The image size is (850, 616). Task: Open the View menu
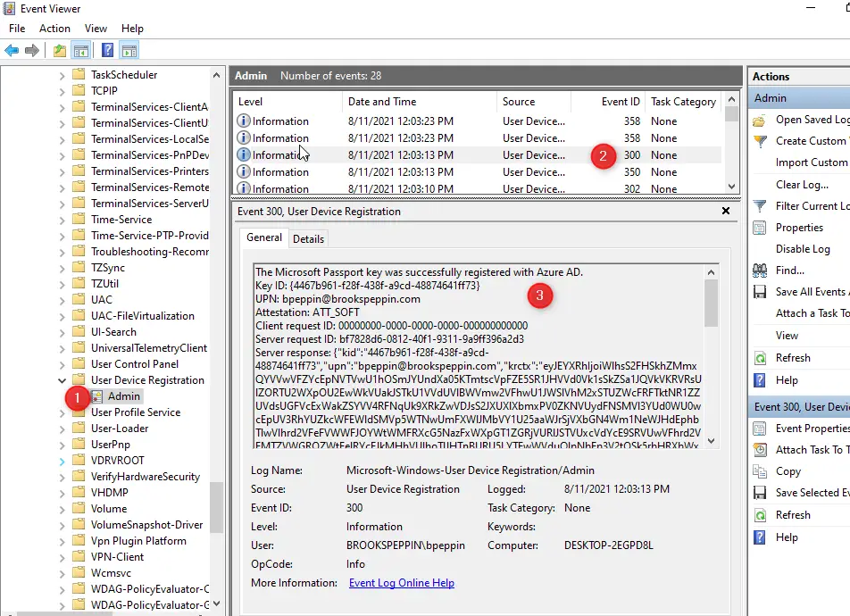pyautogui.click(x=96, y=29)
